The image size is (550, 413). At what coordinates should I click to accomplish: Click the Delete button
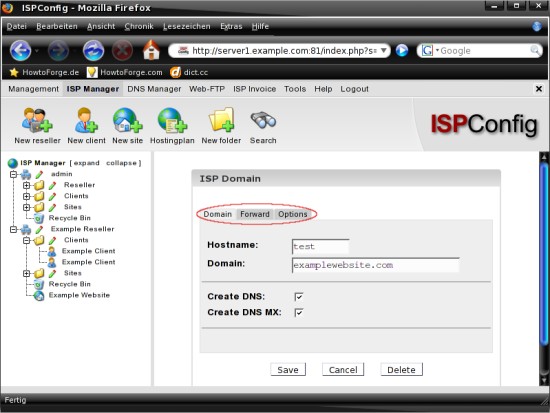401,369
